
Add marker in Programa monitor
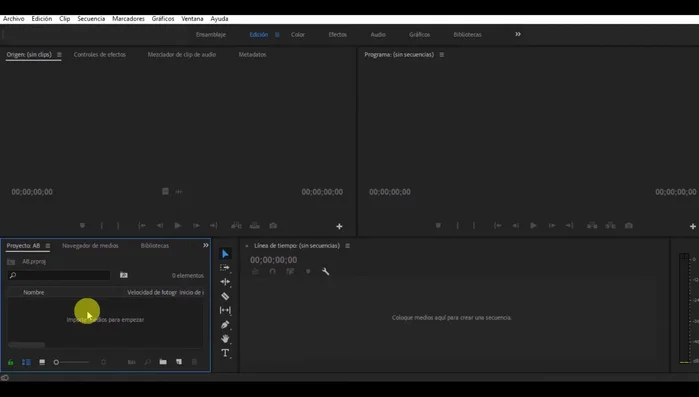point(438,225)
